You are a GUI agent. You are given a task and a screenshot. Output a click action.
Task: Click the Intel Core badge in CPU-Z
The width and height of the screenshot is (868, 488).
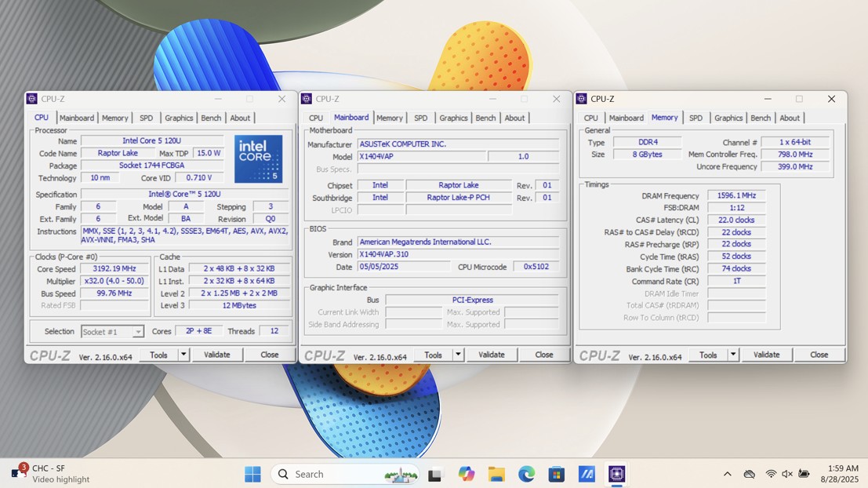(x=259, y=158)
